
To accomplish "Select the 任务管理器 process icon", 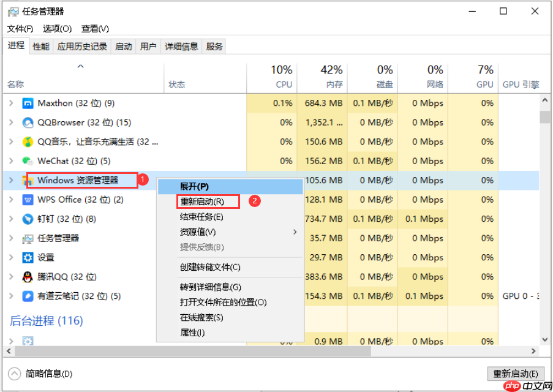I will 26,238.
